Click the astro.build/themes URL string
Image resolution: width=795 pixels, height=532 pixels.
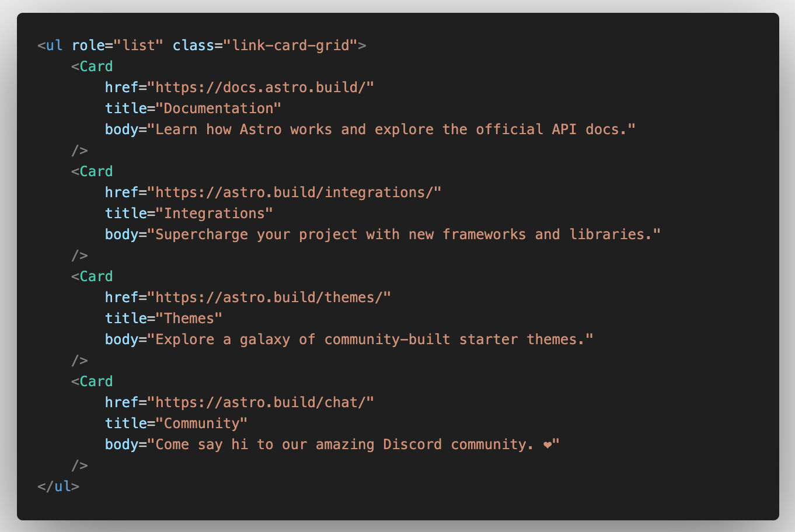[x=269, y=297]
